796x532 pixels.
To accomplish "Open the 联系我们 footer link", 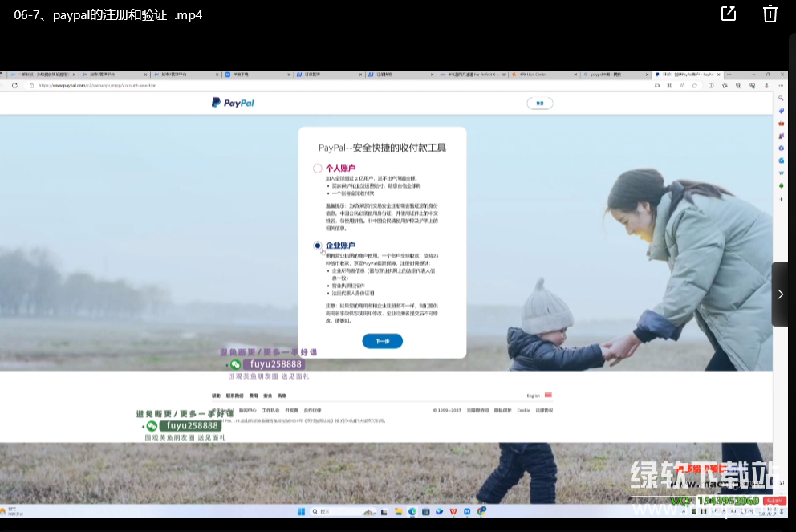I will click(x=234, y=396).
